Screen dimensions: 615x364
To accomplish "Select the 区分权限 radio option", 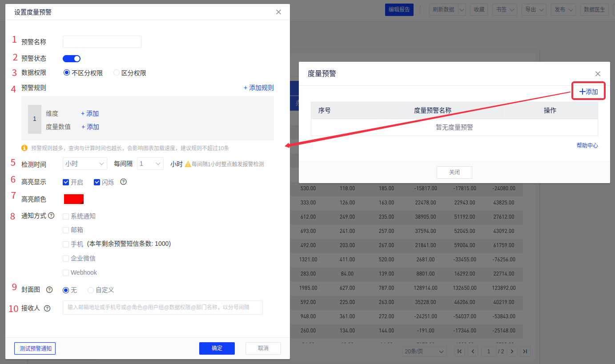I will click(117, 73).
